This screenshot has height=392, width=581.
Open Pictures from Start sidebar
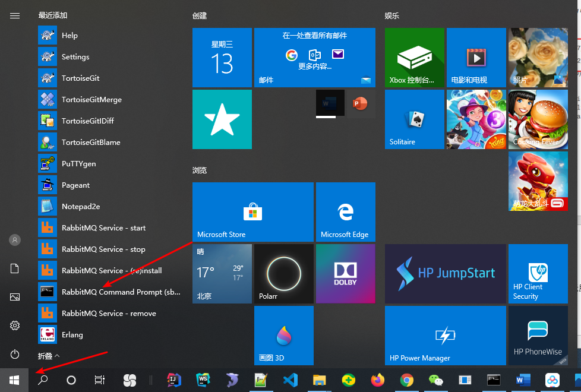coord(15,297)
